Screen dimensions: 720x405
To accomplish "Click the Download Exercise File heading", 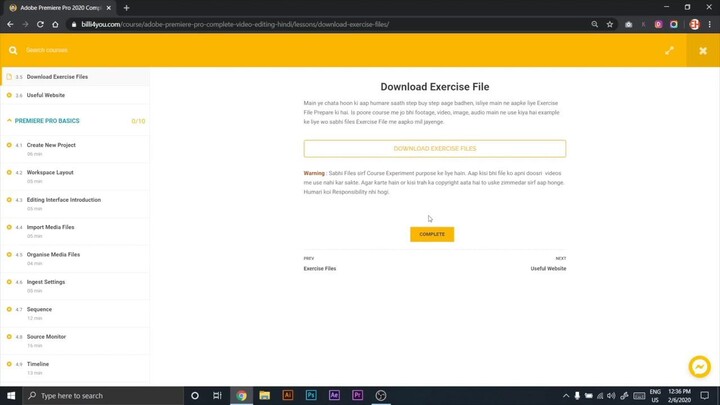I will pos(434,87).
